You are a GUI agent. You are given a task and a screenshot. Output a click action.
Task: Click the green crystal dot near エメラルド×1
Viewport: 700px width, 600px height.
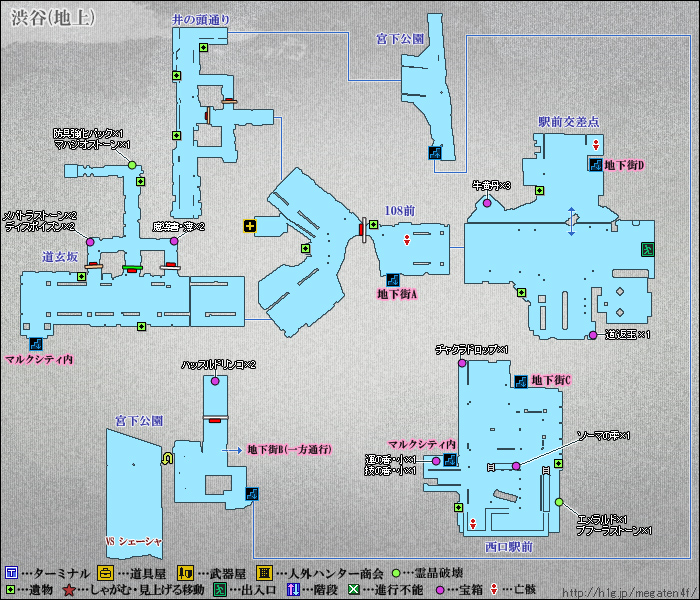coord(559,502)
